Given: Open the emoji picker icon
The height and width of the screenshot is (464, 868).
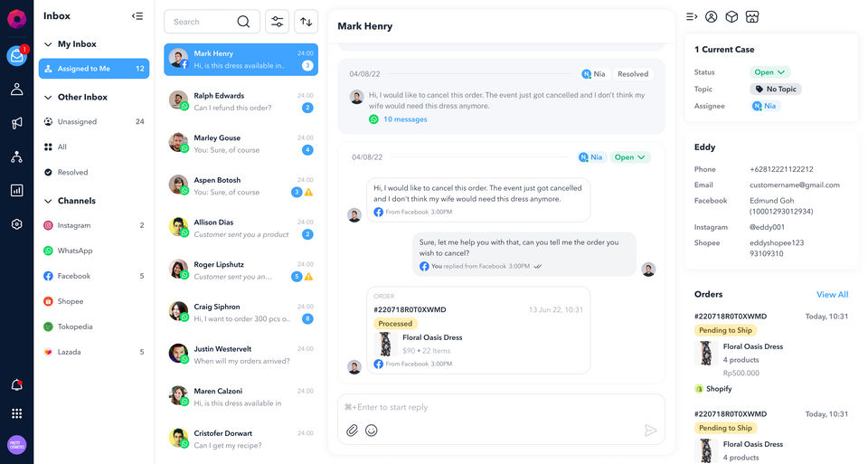Looking at the screenshot, I should pyautogui.click(x=372, y=431).
